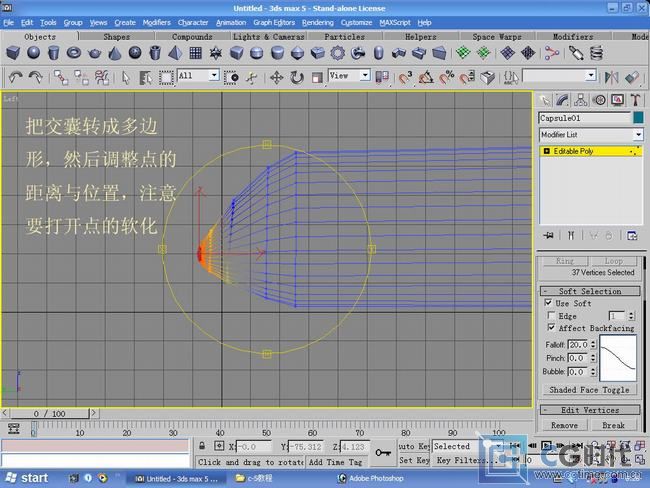Image resolution: width=650 pixels, height=488 pixels.
Task: Create a Cylinder primitive
Action: [53, 53]
